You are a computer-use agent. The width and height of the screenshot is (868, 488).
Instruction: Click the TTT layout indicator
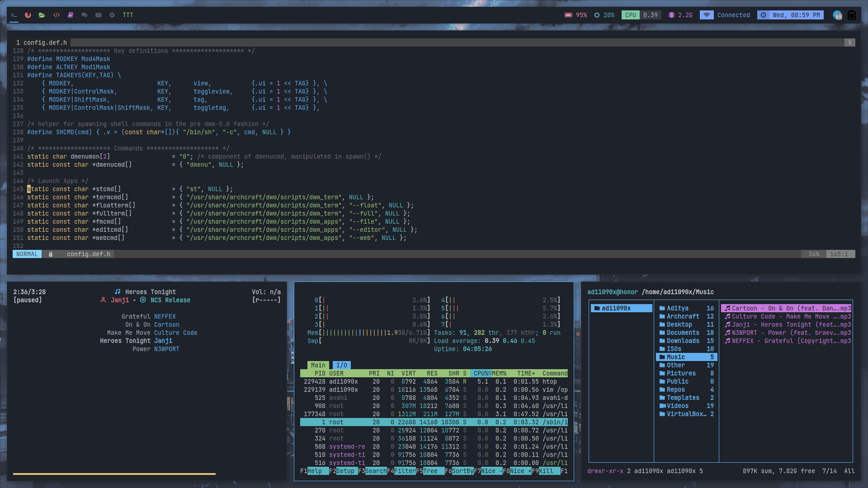pos(128,15)
